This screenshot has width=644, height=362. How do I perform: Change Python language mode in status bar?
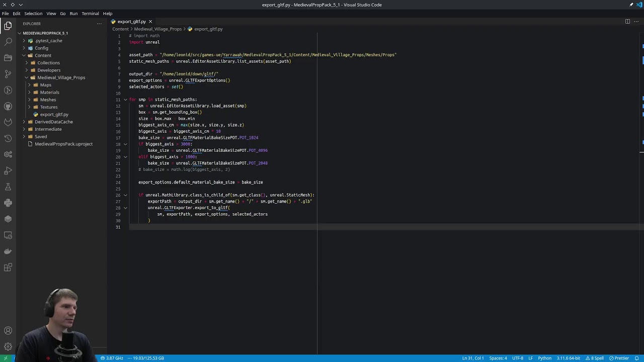[545, 358]
